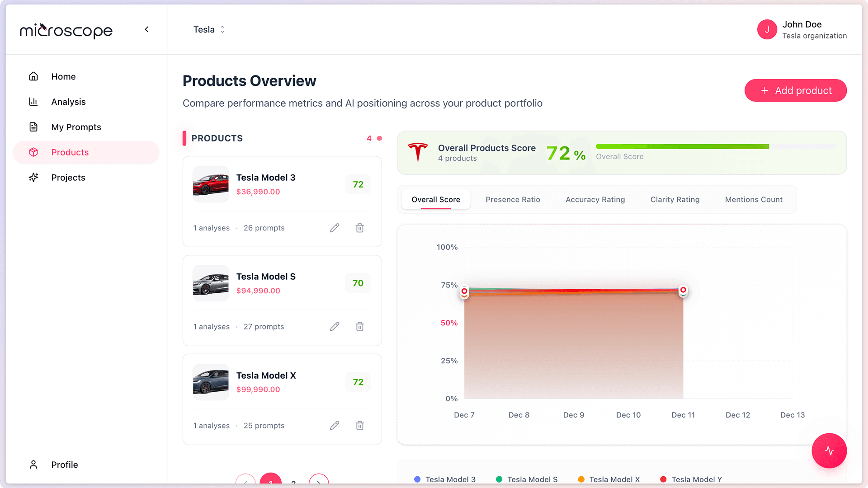Click the Projects sparkle icon

tap(33, 178)
